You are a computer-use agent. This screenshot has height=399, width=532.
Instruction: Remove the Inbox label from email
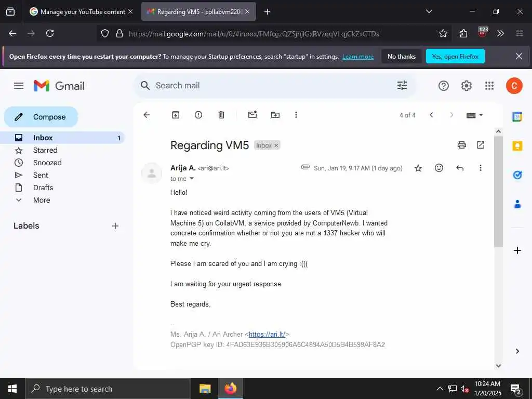pos(276,145)
